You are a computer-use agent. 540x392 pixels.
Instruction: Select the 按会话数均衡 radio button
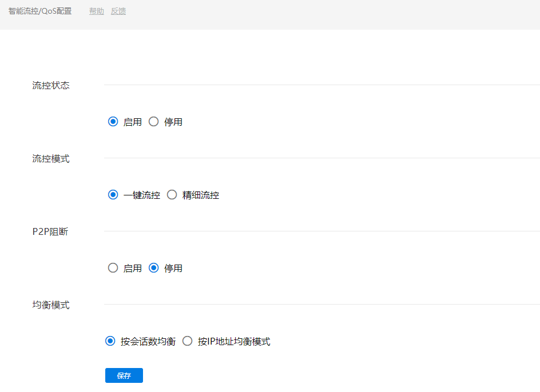(x=110, y=341)
